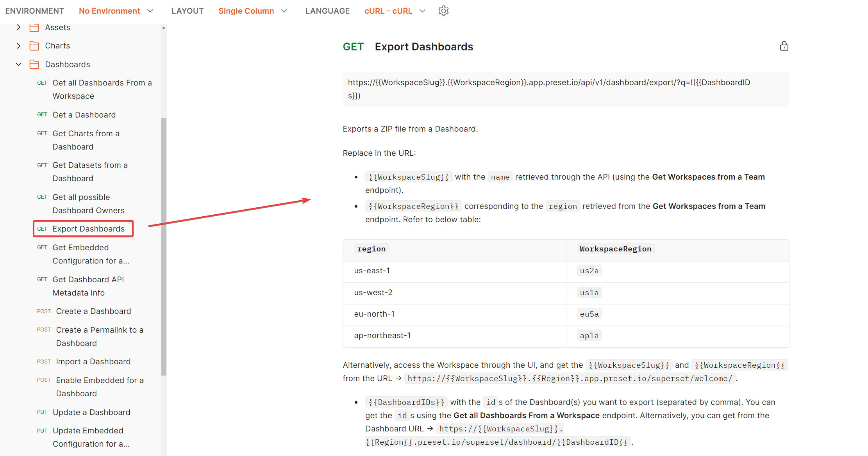868x456 pixels.
Task: Click the GET badge next to Get a Dashboard
Action: (x=42, y=114)
